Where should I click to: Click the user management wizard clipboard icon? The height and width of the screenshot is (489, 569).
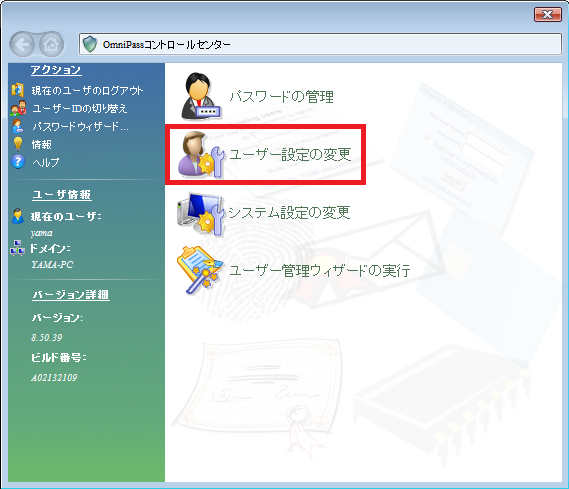(200, 270)
